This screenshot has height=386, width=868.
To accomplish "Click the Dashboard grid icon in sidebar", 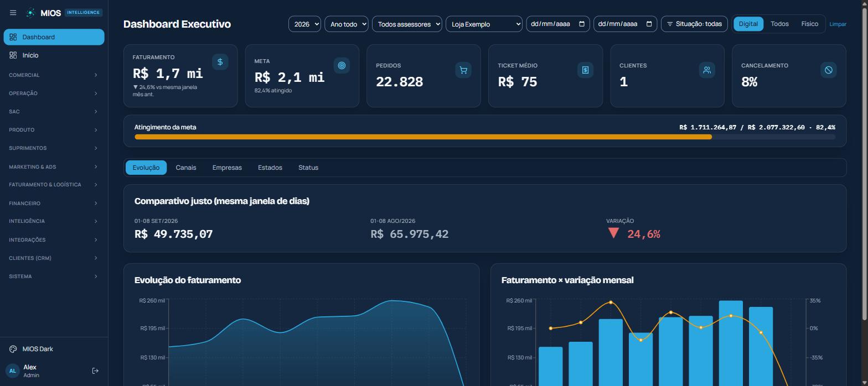I will pyautogui.click(x=13, y=37).
